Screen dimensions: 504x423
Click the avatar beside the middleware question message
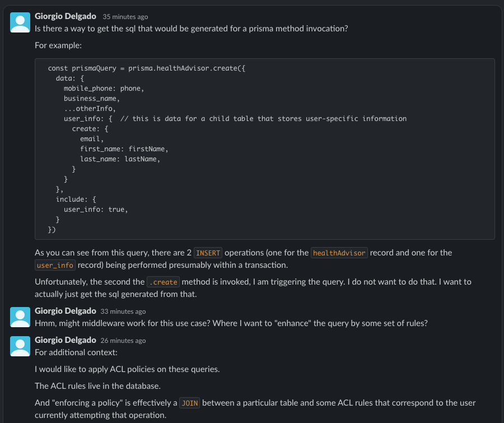[x=20, y=317]
